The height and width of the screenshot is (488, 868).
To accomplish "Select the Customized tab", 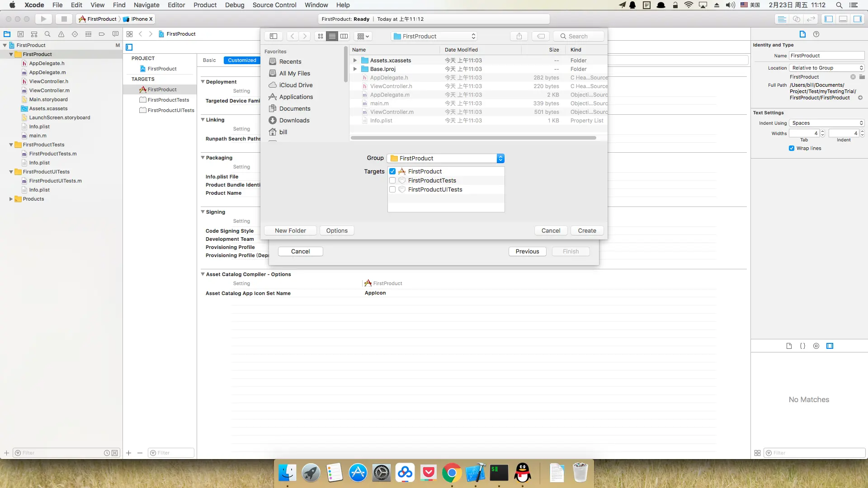I will [x=242, y=61].
